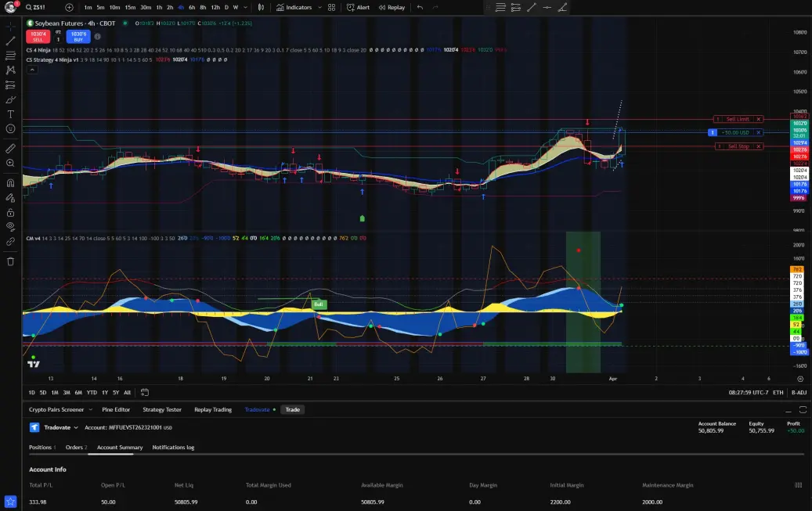The width and height of the screenshot is (812, 511).
Task: Select the All date range
Action: (127, 392)
